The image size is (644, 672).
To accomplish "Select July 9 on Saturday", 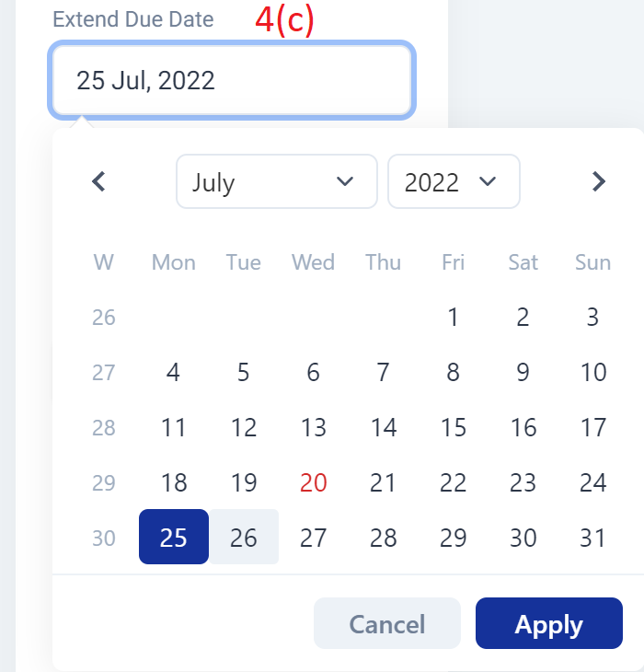I will click(x=523, y=372).
